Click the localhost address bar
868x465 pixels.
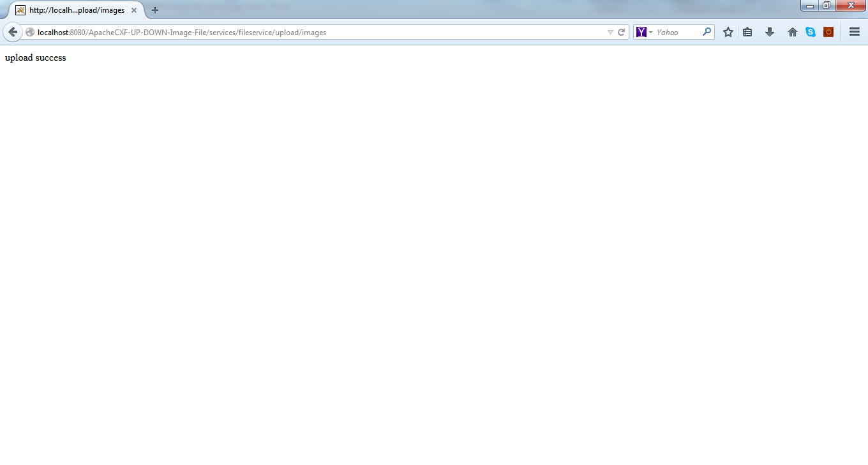tap(319, 33)
